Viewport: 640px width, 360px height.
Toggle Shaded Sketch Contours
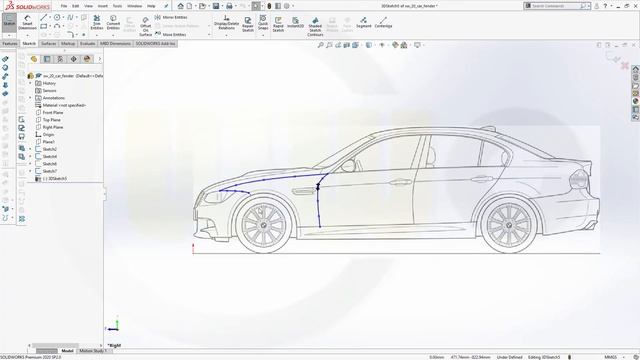click(x=315, y=27)
